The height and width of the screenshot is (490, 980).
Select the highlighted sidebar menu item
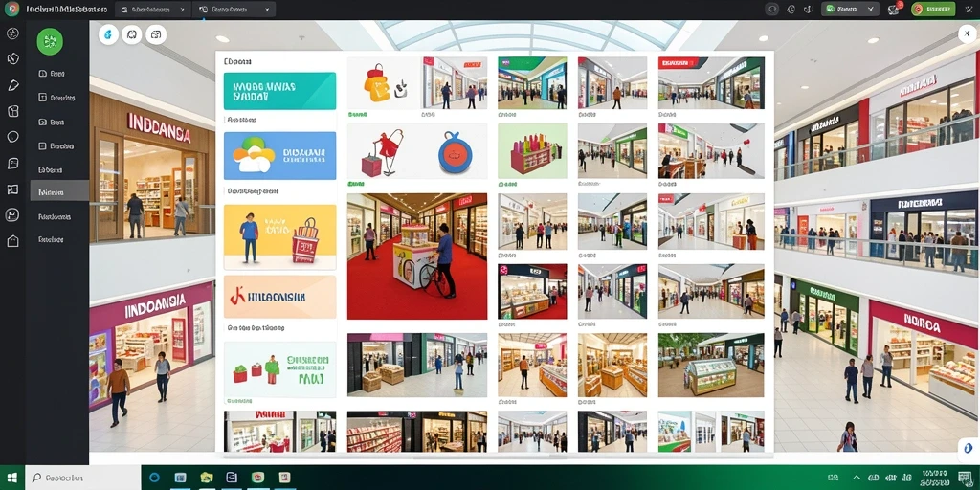click(x=59, y=192)
